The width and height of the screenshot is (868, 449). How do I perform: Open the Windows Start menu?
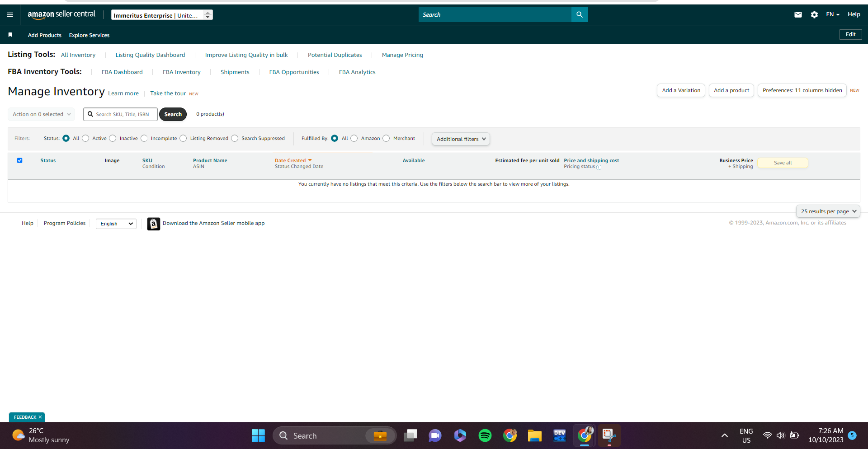(258, 436)
